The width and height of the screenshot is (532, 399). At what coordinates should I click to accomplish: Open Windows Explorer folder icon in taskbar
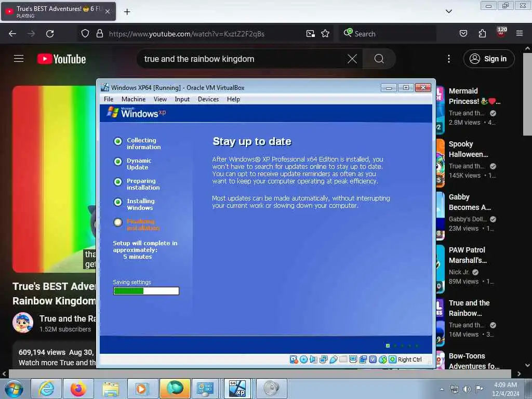(111, 389)
